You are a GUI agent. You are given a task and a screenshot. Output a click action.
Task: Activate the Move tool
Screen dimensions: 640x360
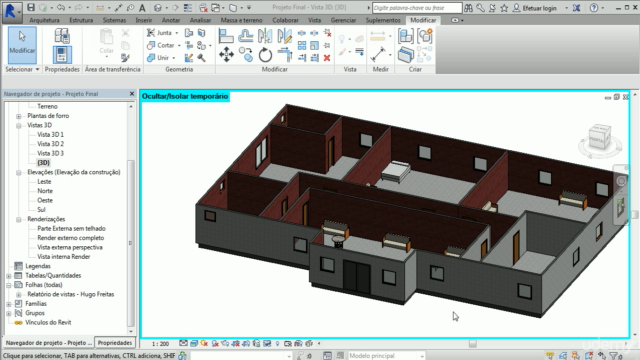tap(226, 55)
